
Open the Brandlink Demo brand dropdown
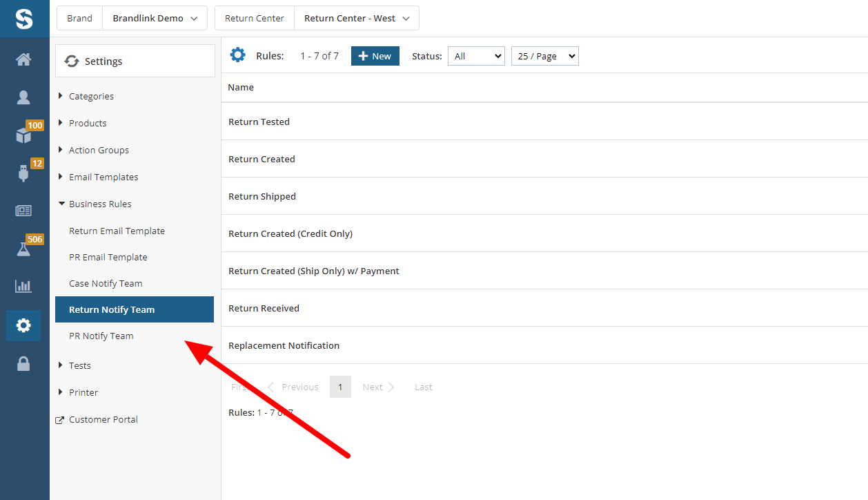155,18
